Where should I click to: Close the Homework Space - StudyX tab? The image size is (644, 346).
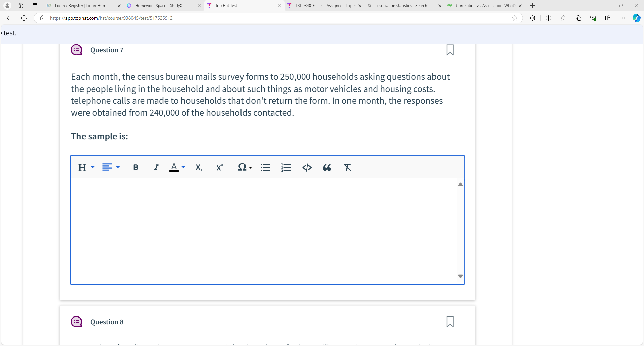click(x=199, y=6)
